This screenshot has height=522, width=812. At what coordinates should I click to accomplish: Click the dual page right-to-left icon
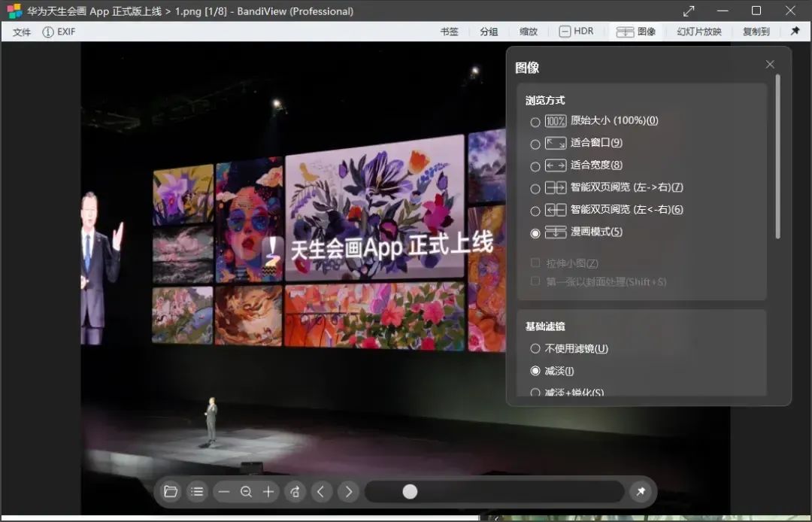point(556,210)
